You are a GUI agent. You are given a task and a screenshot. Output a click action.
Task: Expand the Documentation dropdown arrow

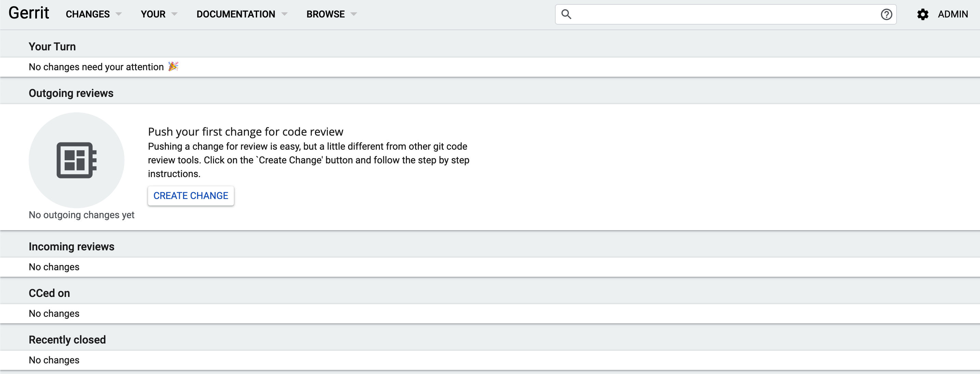coord(284,14)
